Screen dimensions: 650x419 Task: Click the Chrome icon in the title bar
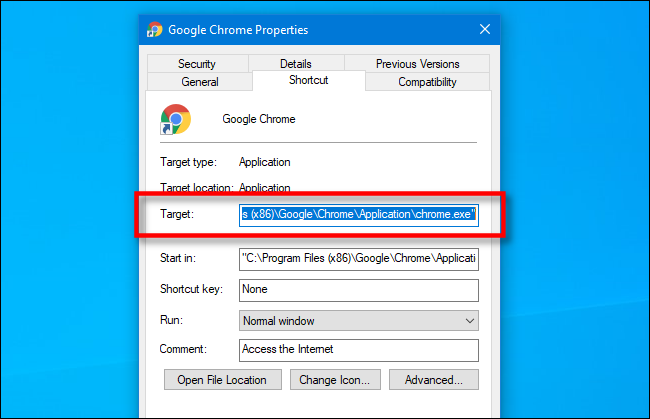pos(155,29)
